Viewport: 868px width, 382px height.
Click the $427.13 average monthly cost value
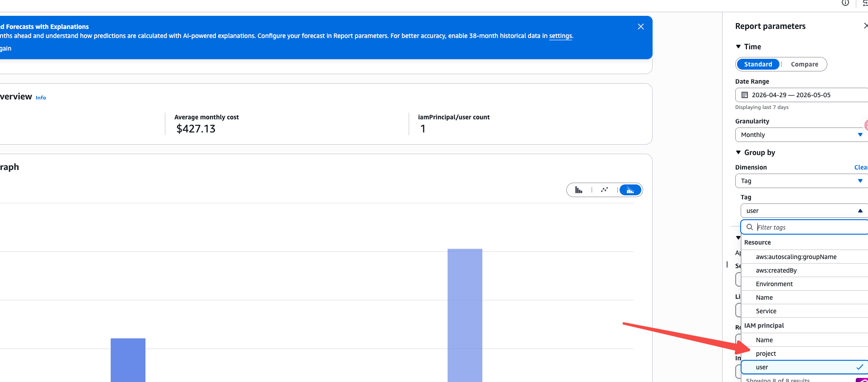pos(196,129)
